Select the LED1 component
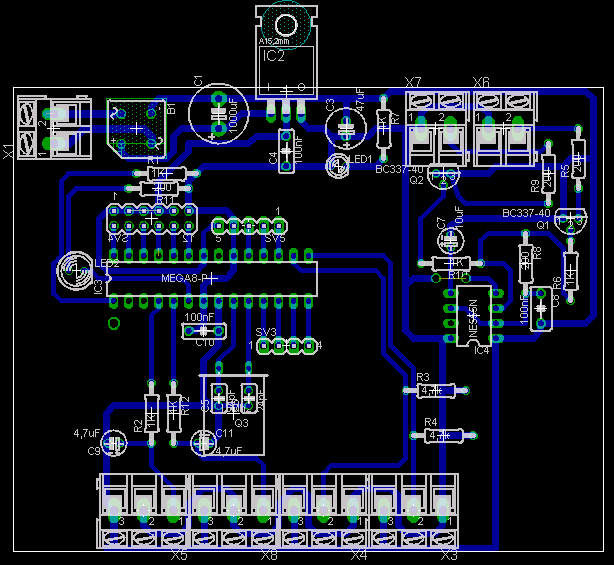The height and width of the screenshot is (565, 614). 338,166
